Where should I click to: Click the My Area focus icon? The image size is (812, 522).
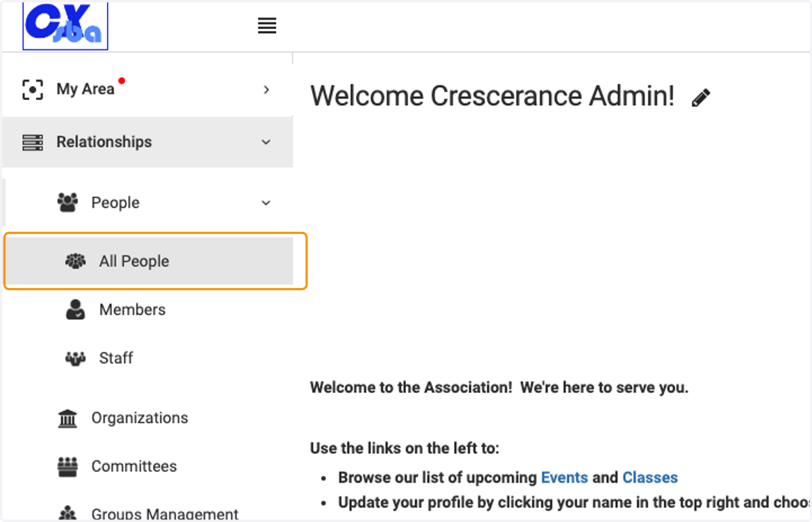pyautogui.click(x=32, y=89)
